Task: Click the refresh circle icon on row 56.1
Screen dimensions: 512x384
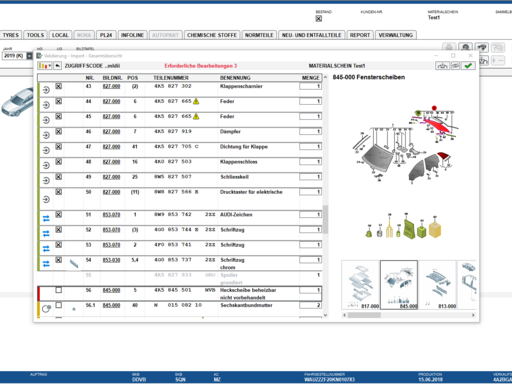Action: tap(46, 309)
